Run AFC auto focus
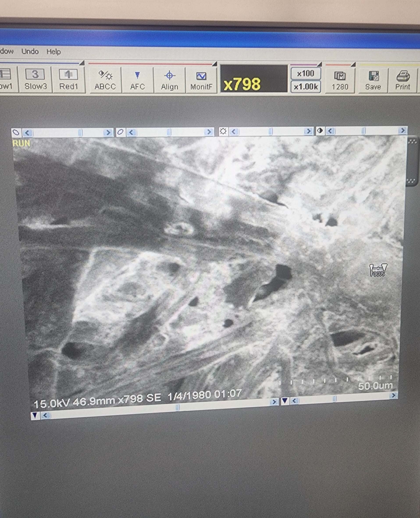Screen dimensions: 420x518 [137, 80]
